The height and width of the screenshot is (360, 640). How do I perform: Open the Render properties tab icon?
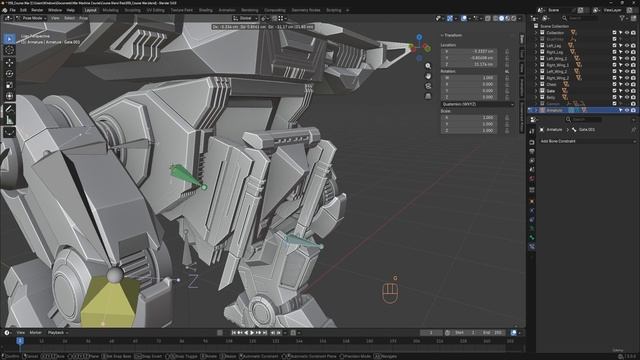(x=531, y=142)
